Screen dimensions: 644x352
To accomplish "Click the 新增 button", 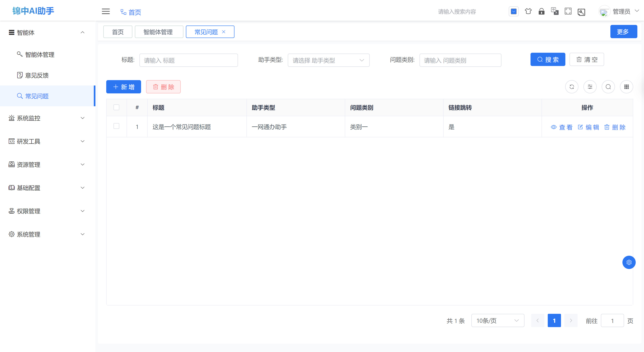I will (123, 87).
